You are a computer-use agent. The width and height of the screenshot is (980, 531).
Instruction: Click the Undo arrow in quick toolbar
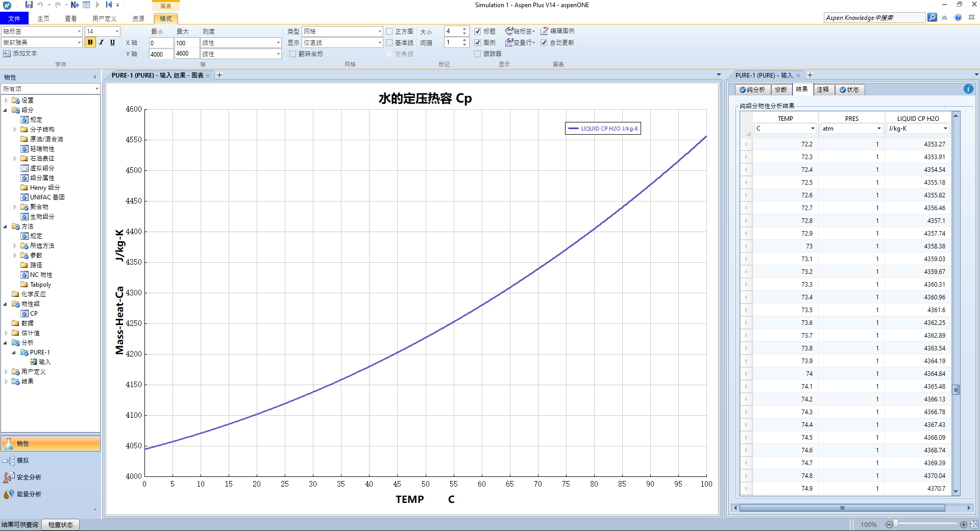point(40,5)
